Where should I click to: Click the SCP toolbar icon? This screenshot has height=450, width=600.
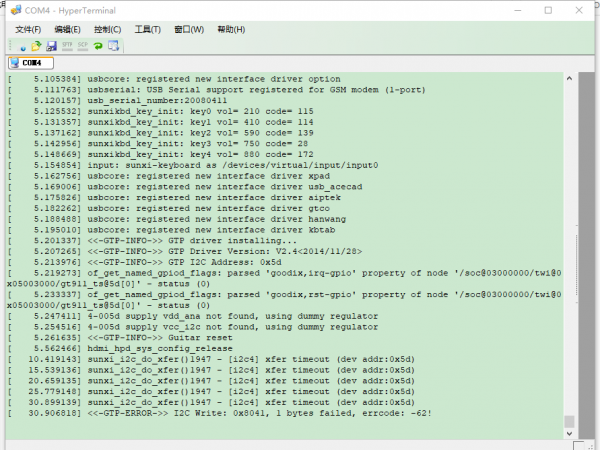click(82, 46)
